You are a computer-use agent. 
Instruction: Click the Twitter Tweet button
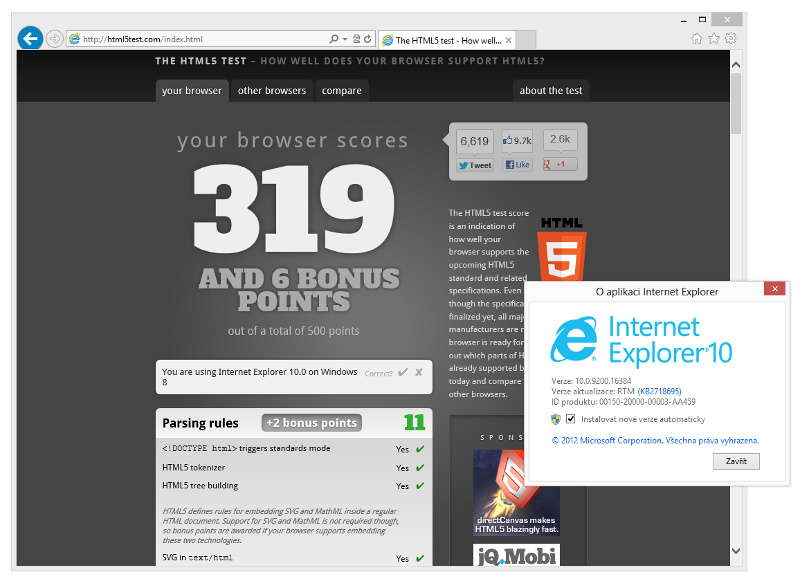pos(475,165)
